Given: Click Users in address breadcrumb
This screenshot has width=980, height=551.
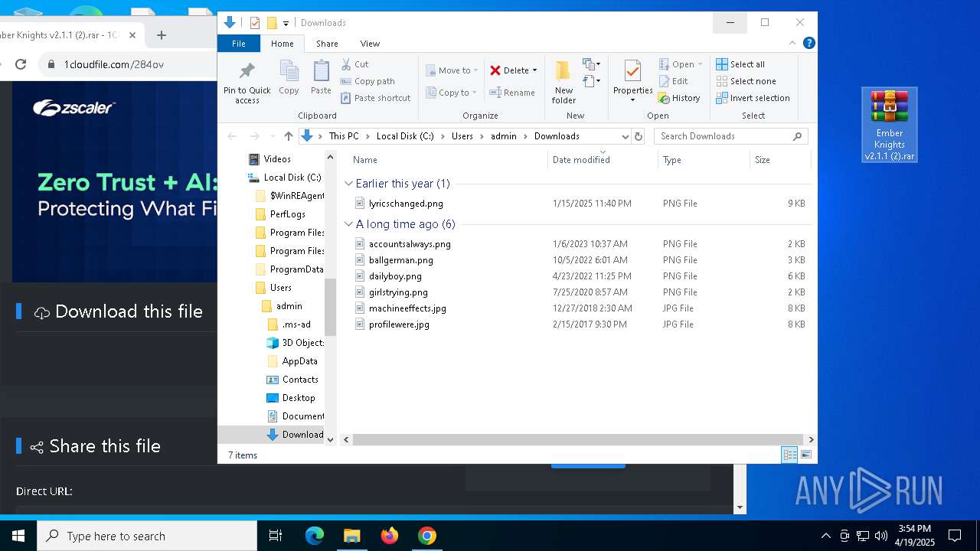Looking at the screenshot, I should tap(462, 136).
